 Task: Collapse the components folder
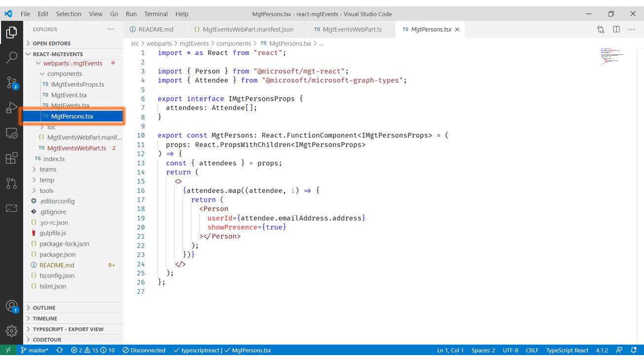click(64, 74)
